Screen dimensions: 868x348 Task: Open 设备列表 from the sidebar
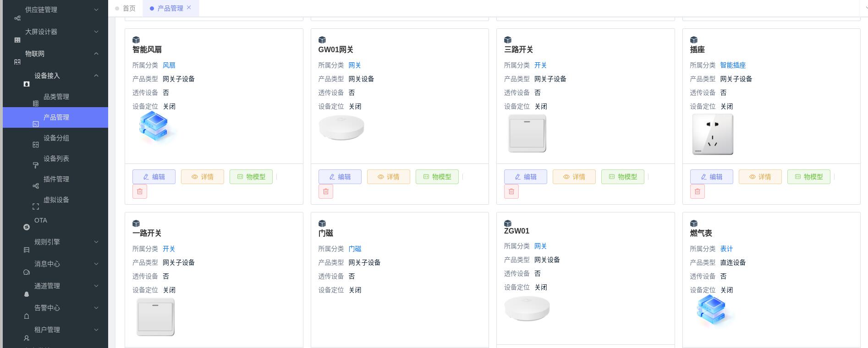[55, 158]
